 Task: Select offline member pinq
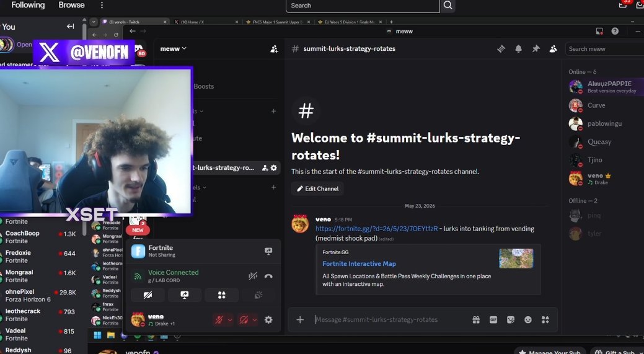(606, 216)
